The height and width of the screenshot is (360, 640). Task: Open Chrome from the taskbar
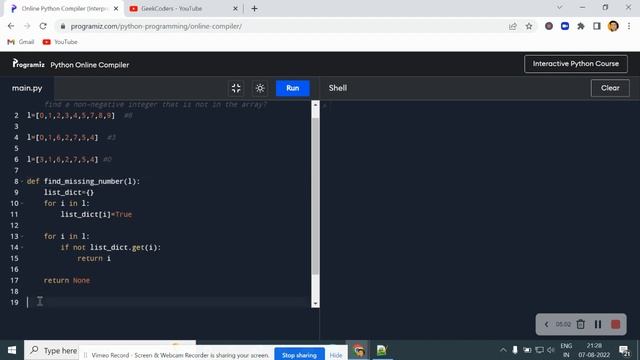359,350
